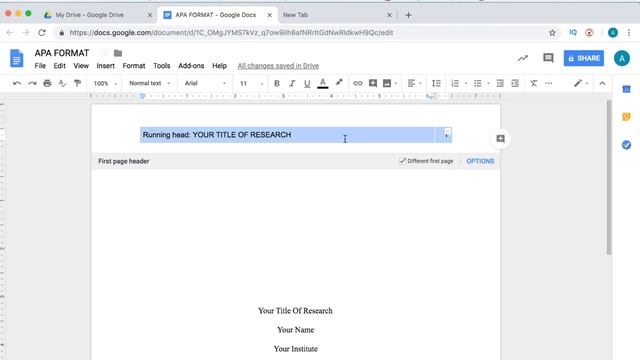Open comment history icon
The image size is (640, 360).
548,58
